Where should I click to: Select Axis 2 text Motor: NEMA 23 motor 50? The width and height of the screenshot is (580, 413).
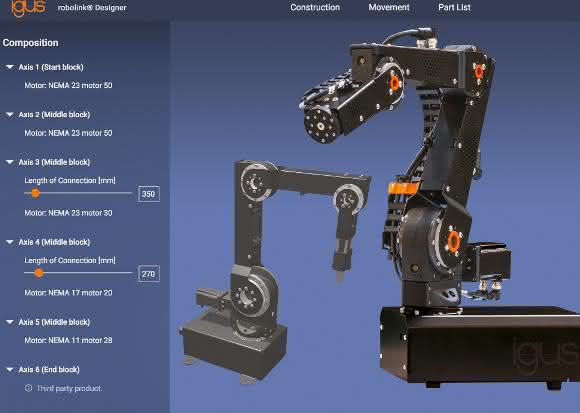click(68, 133)
